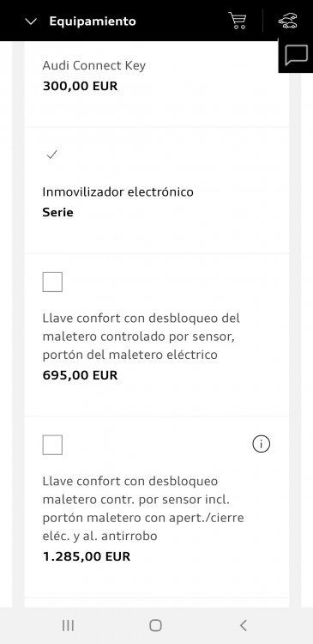Click the 695,00 EUR price label
The height and width of the screenshot is (644, 313).
point(80,375)
